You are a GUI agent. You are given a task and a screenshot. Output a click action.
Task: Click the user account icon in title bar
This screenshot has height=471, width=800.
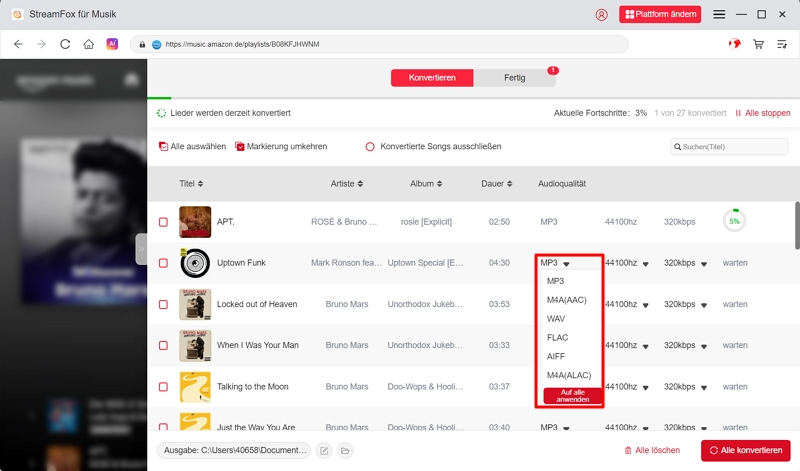[601, 15]
